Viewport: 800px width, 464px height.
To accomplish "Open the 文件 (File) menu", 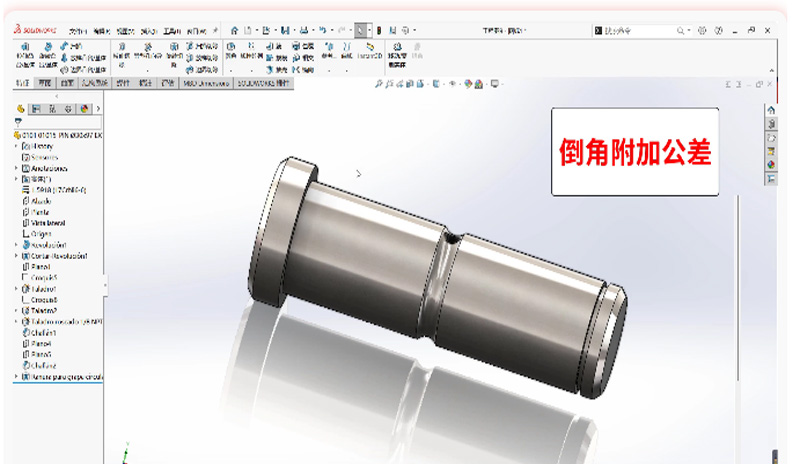I will pyautogui.click(x=78, y=31).
